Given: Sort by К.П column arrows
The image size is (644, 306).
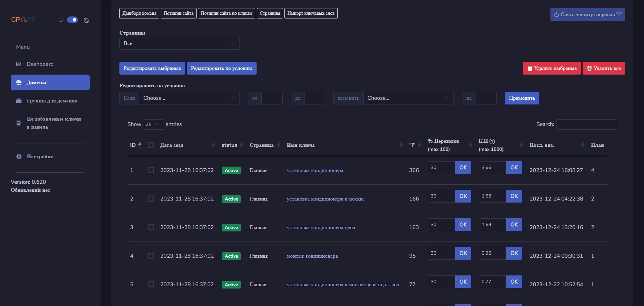Looking at the screenshot, I should coord(521,145).
